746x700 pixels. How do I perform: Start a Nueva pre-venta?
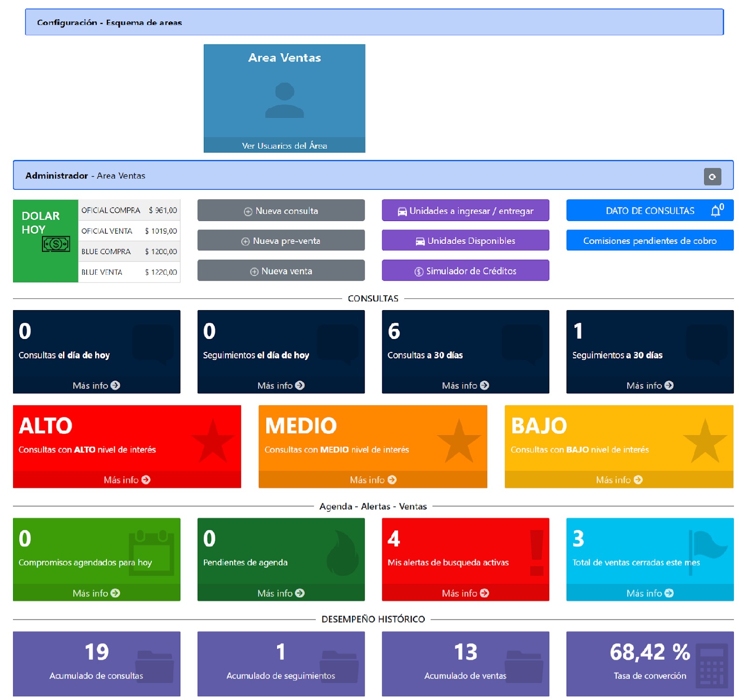(x=281, y=240)
